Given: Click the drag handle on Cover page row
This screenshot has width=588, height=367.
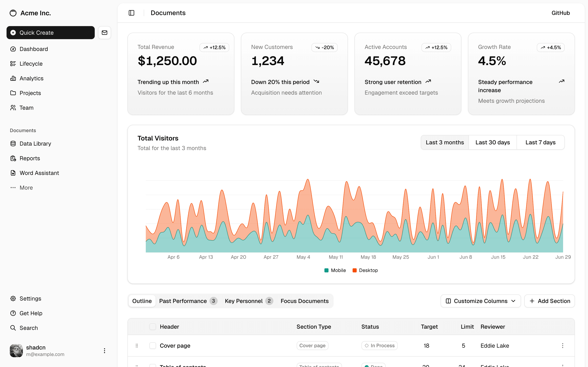Looking at the screenshot, I should [137, 345].
